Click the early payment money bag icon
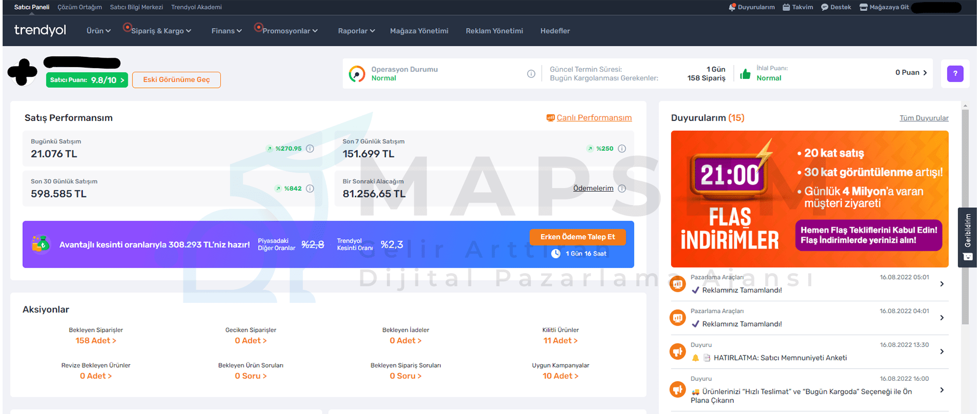This screenshot has height=414, width=980. click(x=41, y=244)
